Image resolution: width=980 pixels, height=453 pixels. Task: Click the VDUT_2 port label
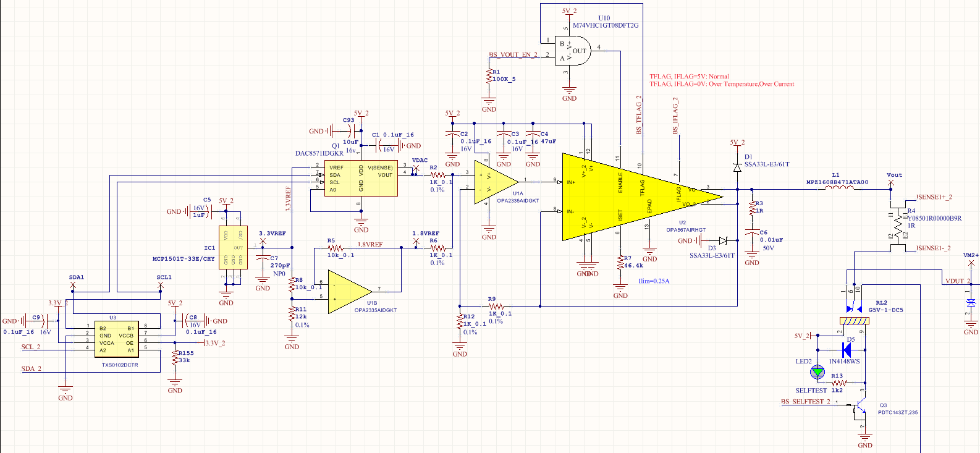coord(958,281)
